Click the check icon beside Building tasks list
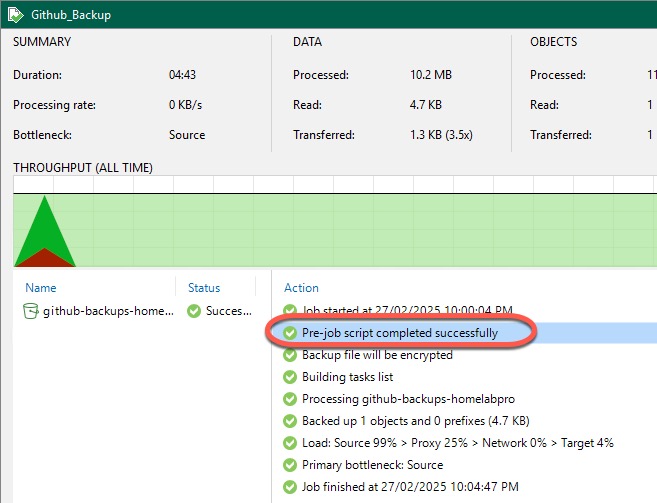Screen dimensions: 657x503 pyautogui.click(x=291, y=377)
